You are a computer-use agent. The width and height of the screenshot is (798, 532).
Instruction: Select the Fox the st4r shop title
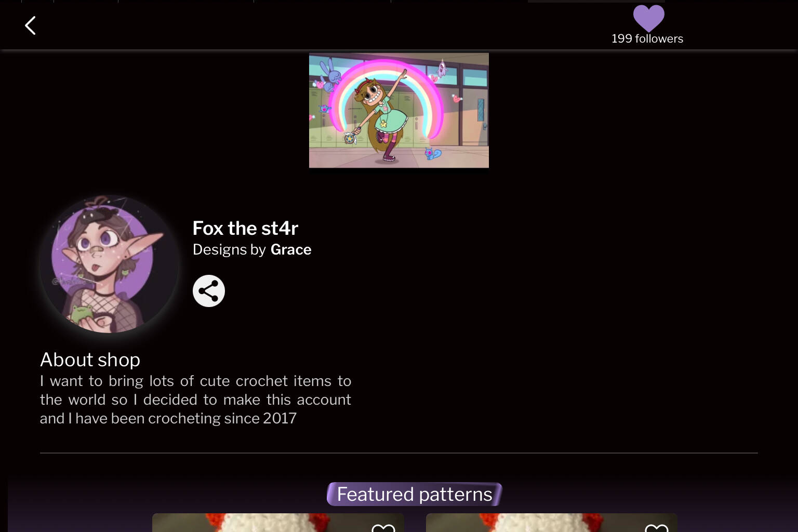[x=245, y=228]
